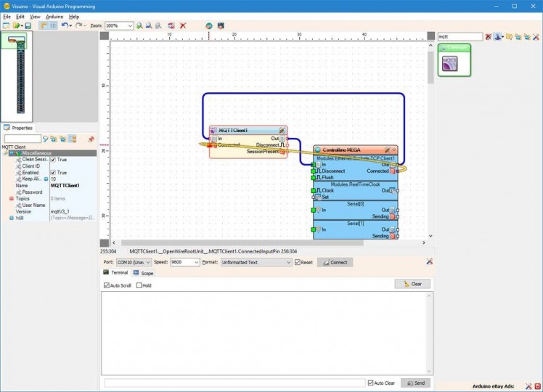Image resolution: width=543 pixels, height=392 pixels.
Task: Open MQTTClient1 component settings tool icon
Action: point(282,131)
